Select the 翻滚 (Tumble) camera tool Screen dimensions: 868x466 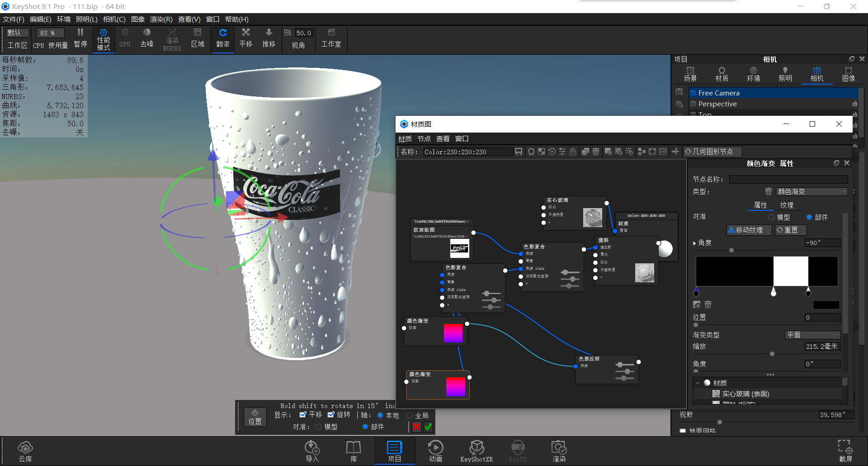point(223,38)
